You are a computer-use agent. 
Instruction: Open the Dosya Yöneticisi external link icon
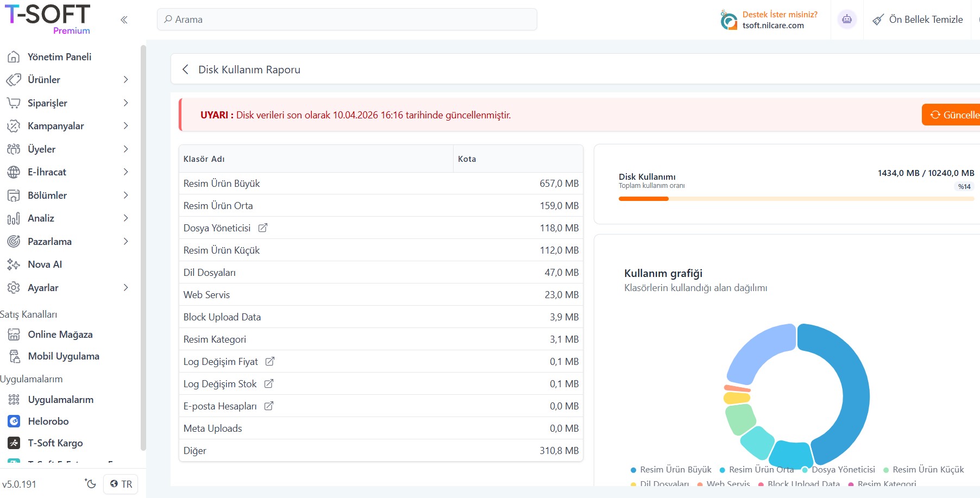pyautogui.click(x=263, y=228)
